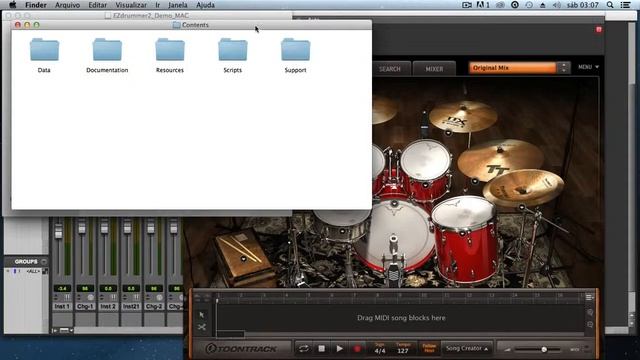Open Inst 1 automation mode selector arrows

56,297
